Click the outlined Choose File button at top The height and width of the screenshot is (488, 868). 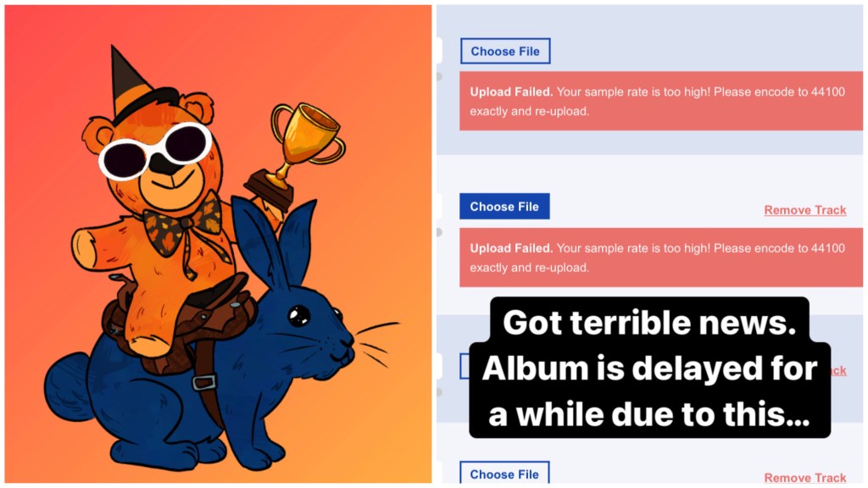505,51
